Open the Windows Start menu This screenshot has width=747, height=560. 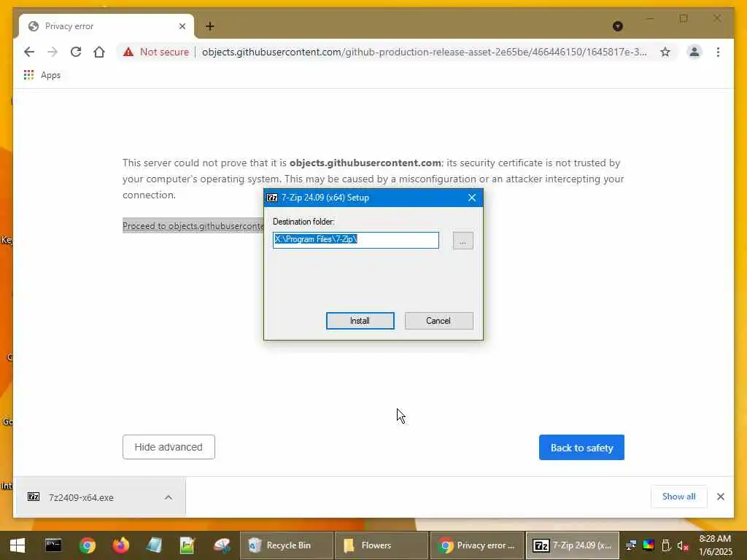pyautogui.click(x=18, y=545)
